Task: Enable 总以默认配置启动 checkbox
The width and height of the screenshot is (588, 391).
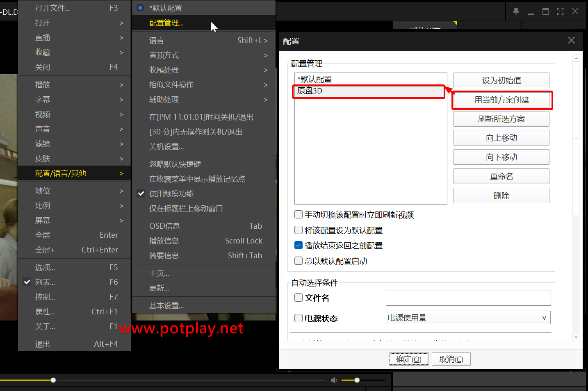Action: [299, 261]
